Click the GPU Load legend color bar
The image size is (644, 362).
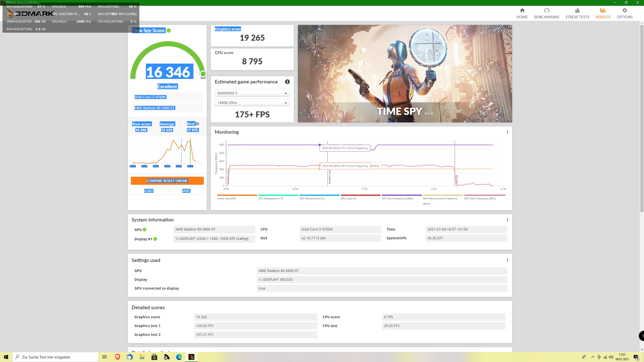pyautogui.click(x=360, y=195)
